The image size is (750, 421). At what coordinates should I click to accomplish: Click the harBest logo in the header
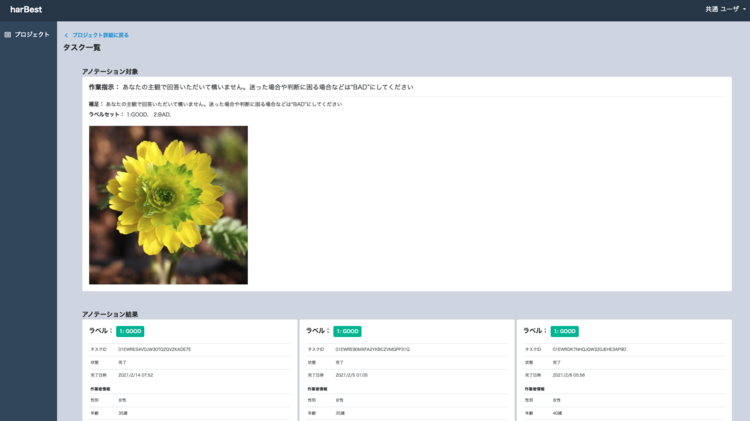click(26, 10)
